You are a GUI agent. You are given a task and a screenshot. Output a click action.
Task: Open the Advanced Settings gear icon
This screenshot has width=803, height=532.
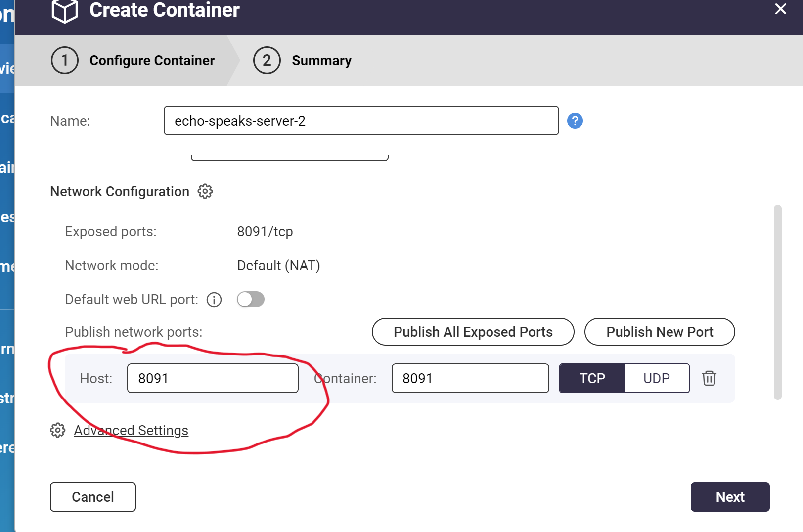58,430
